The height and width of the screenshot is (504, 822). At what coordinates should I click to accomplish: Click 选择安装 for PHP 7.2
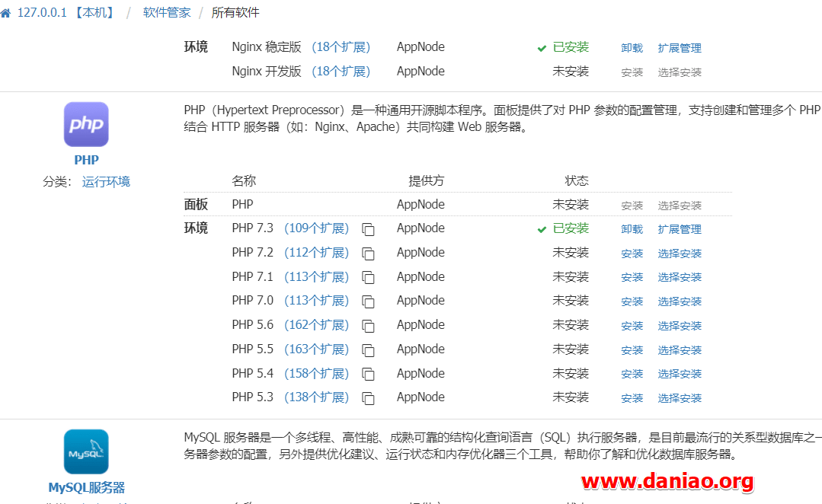[680, 254]
